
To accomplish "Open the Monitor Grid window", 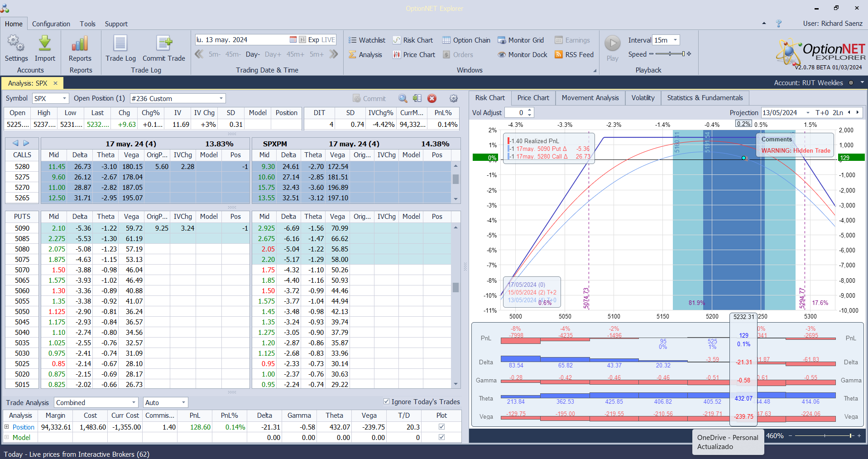I will coord(521,40).
